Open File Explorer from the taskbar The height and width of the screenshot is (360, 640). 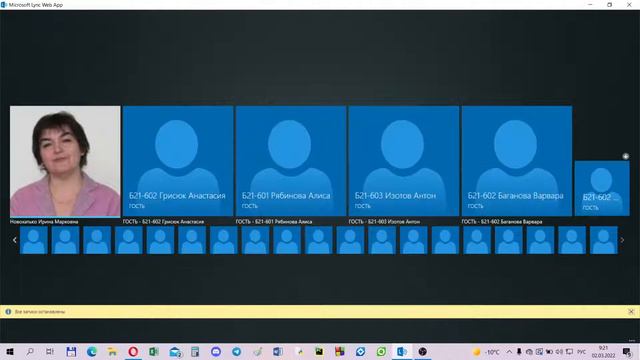coord(112,351)
